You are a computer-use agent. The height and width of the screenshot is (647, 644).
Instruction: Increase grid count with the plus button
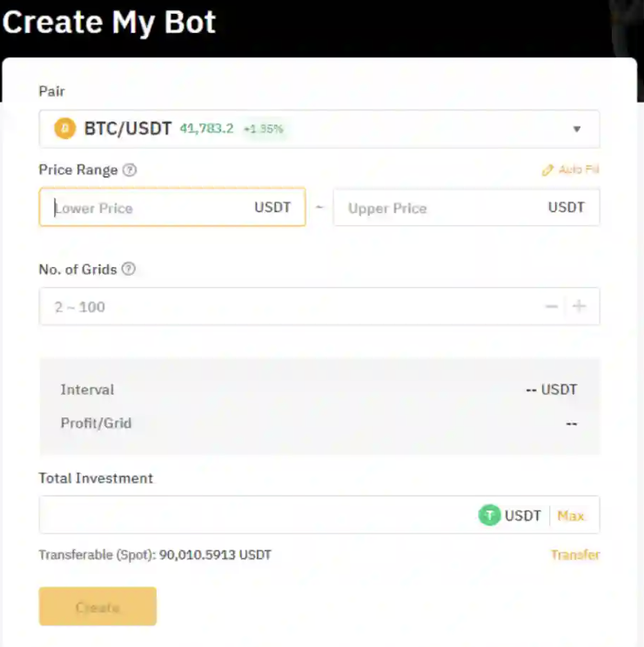tap(580, 306)
